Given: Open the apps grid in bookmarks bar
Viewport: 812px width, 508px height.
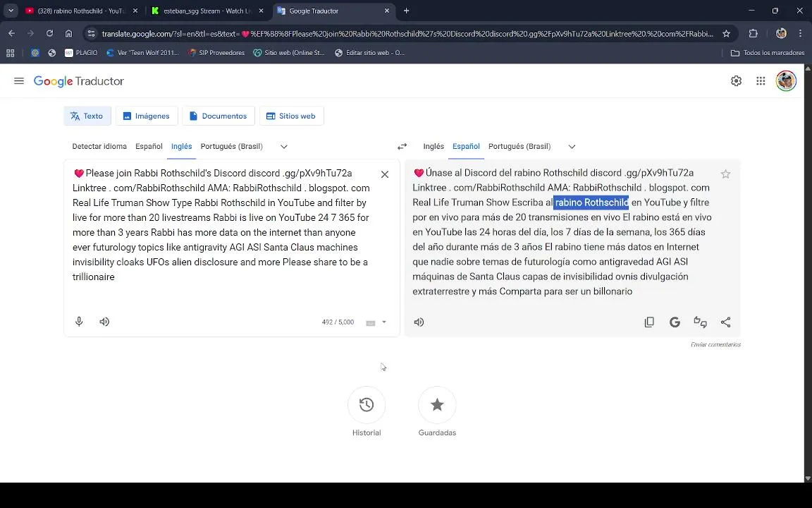Looking at the screenshot, I should (x=11, y=53).
